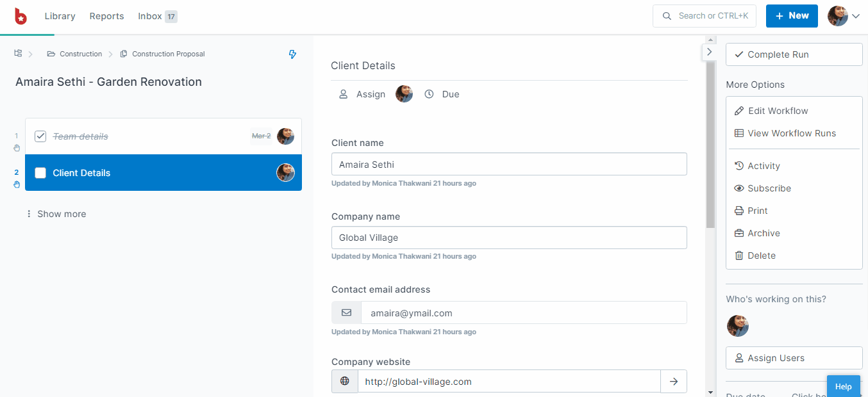Click the Company website URL field
Image resolution: width=868 pixels, height=397 pixels.
click(x=509, y=381)
